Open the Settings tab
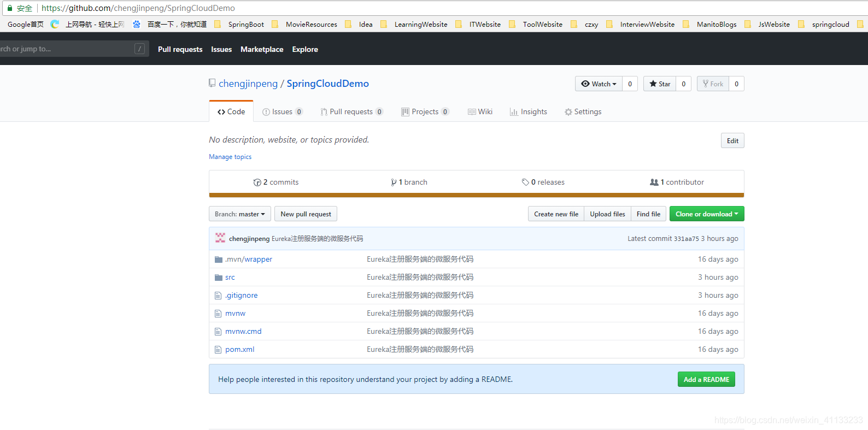Viewport: 868px width, 430px height. [583, 111]
